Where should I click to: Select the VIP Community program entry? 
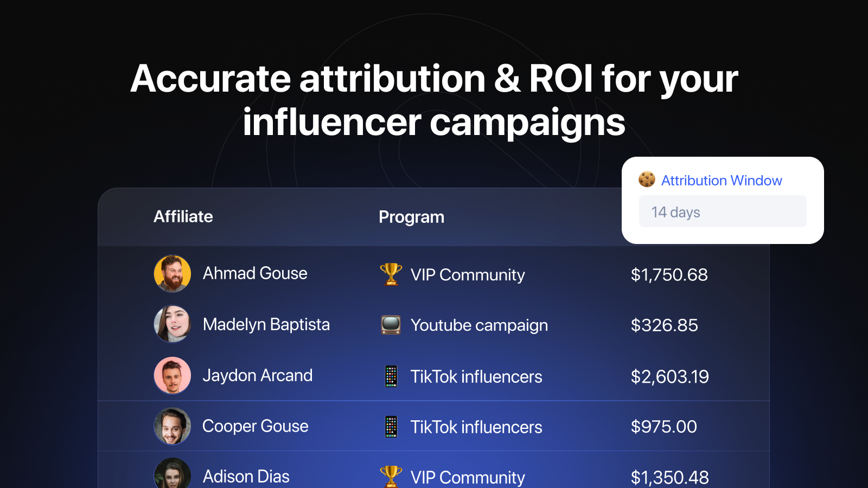point(469,275)
